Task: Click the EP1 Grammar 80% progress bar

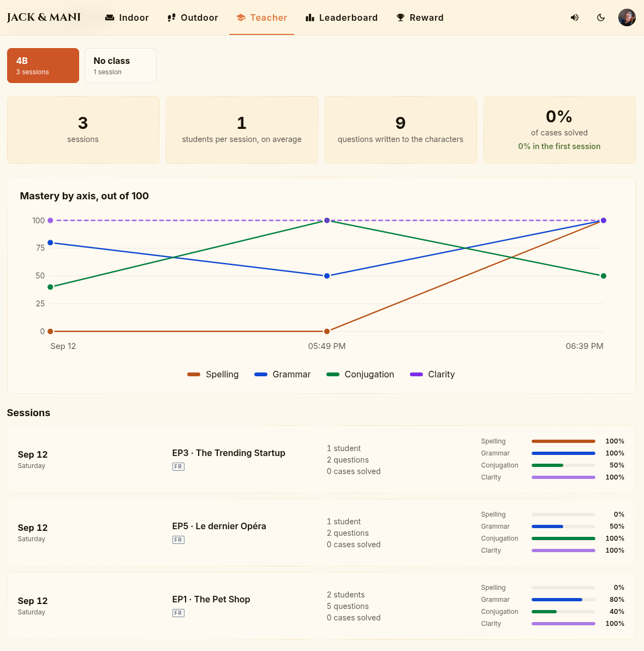Action: point(563,600)
